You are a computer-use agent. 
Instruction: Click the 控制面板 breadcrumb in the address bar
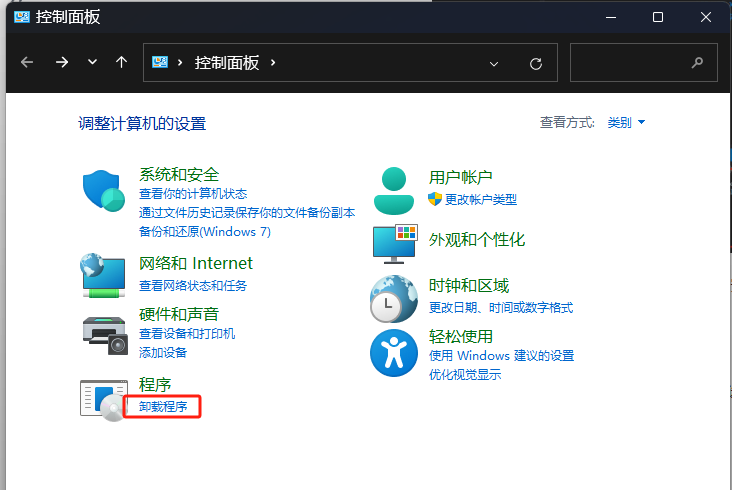tap(227, 62)
